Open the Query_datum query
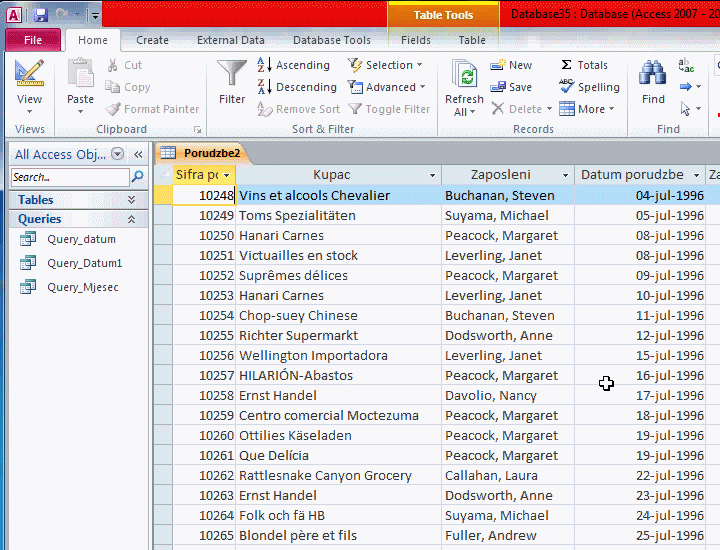The height and width of the screenshot is (550, 720). click(81, 239)
